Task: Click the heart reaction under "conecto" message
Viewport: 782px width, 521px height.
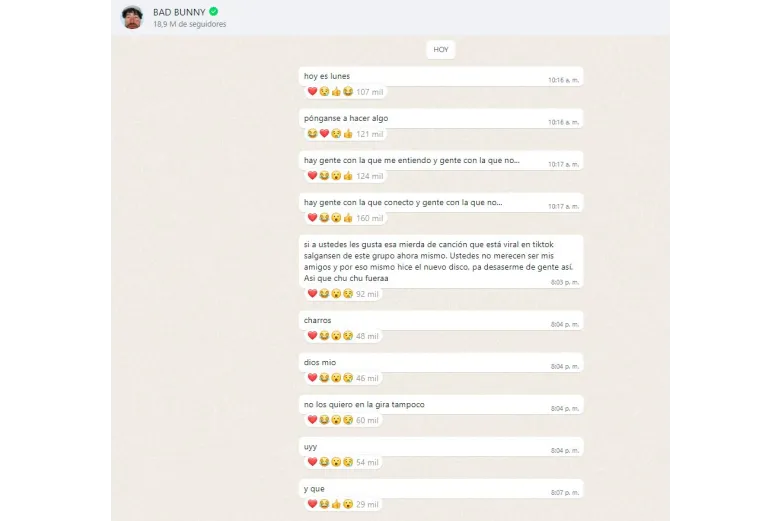Action: point(312,218)
